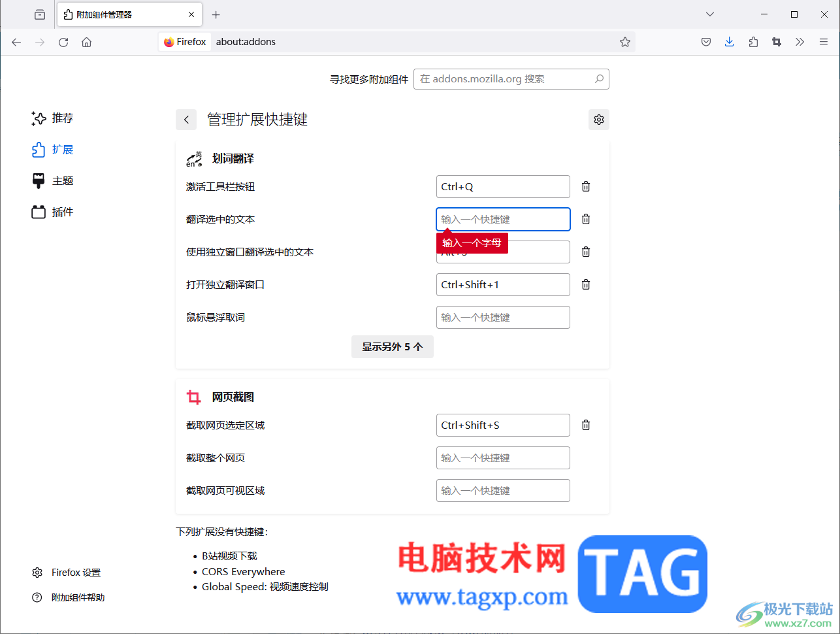
Task: Open the add-ons tools gear menu
Action: pos(599,120)
